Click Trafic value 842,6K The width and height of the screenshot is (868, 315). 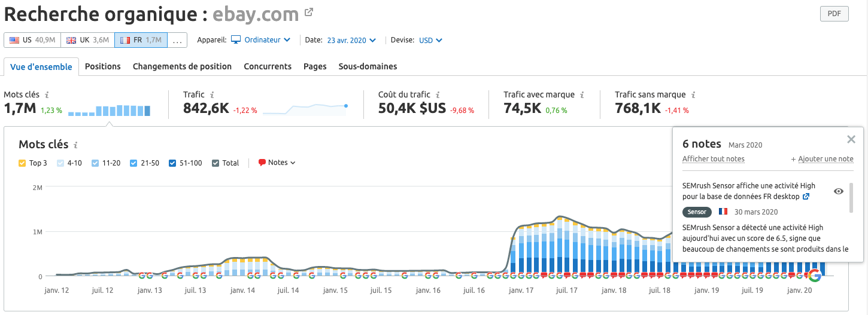(206, 108)
